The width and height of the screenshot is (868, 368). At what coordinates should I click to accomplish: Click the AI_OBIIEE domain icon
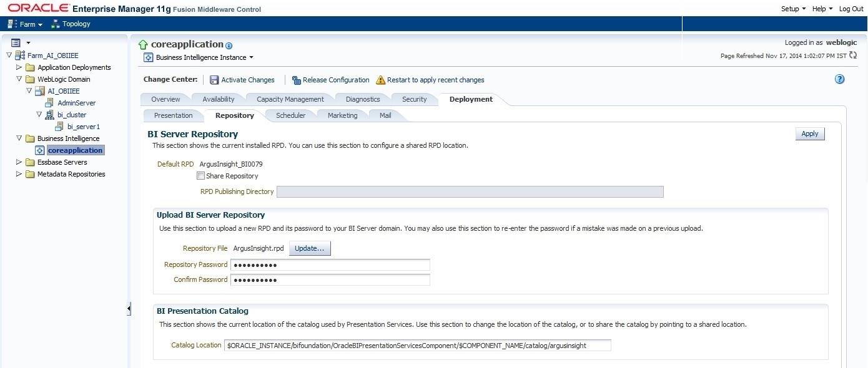tap(40, 91)
